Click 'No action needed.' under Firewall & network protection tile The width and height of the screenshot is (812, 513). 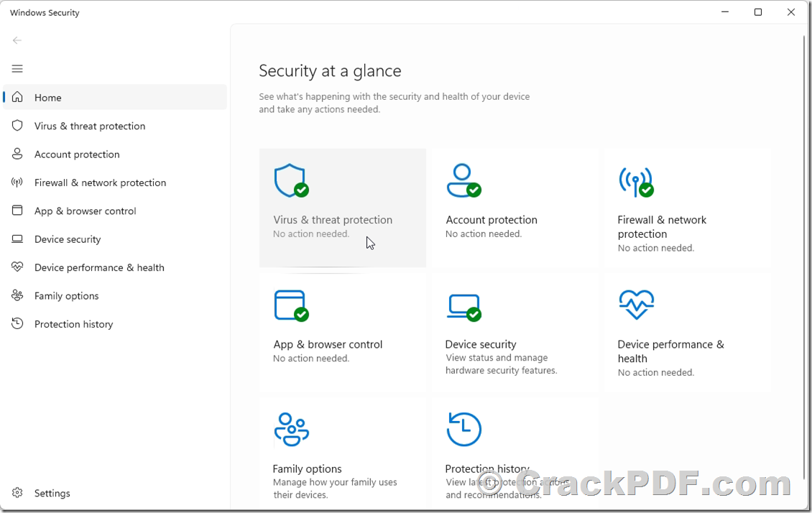(655, 248)
